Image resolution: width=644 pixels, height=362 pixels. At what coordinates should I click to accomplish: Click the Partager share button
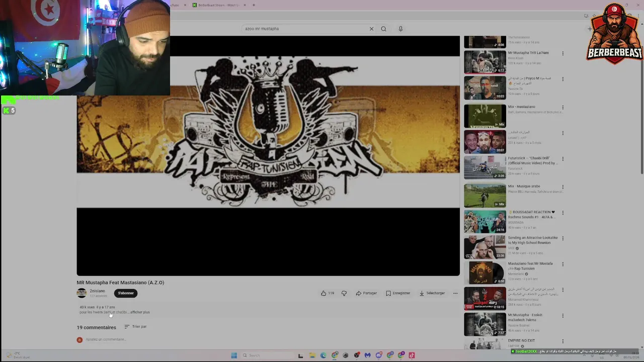pos(366,293)
